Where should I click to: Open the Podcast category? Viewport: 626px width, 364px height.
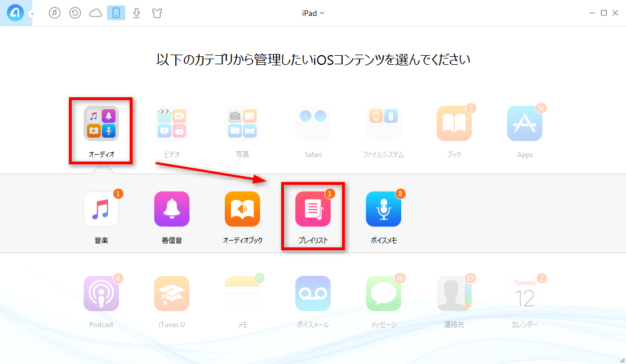[x=101, y=293]
